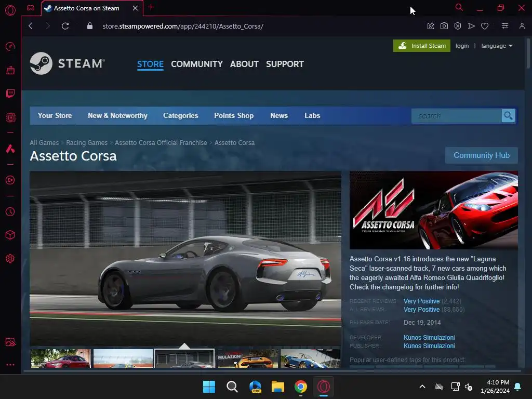
Task: Click the Steam logo
Action: point(68,63)
